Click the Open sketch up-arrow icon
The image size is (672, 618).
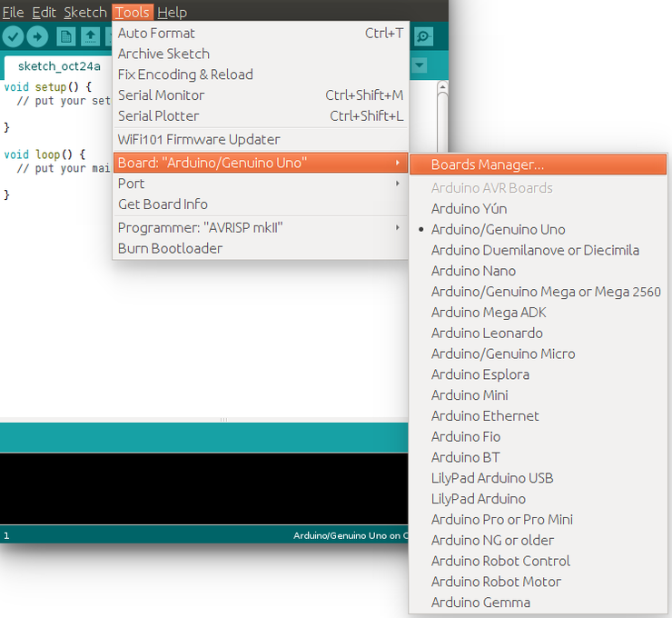tap(91, 36)
